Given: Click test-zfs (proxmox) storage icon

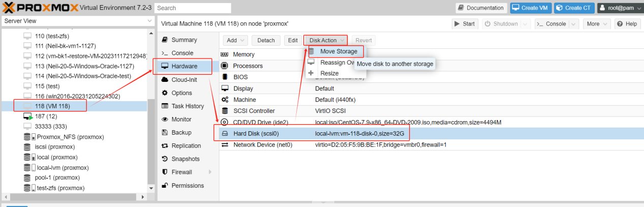Looking at the screenshot, I should (x=29, y=188).
